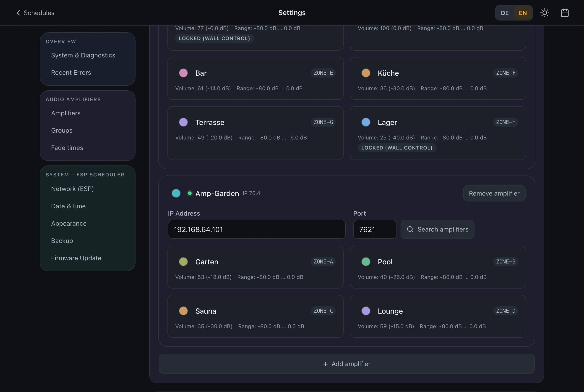This screenshot has height=392, width=584.
Task: Click the Add amplifier button
Action: [347, 364]
